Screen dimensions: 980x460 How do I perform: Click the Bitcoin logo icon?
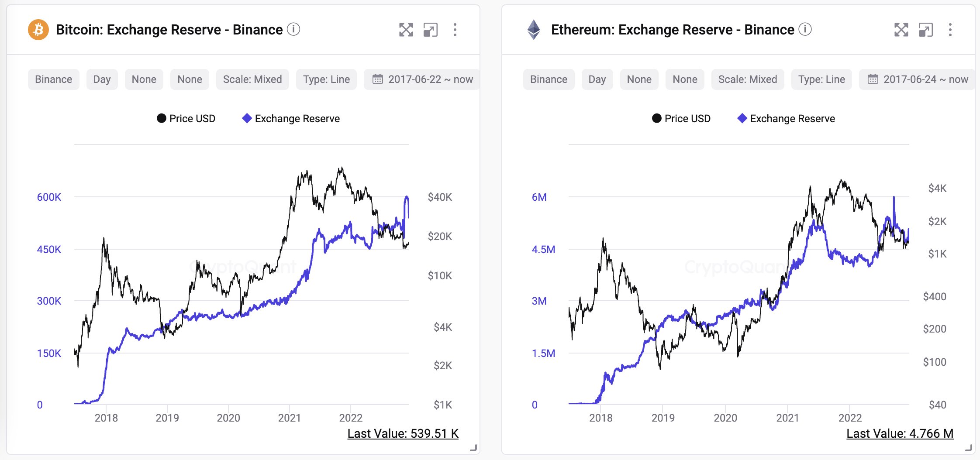[38, 30]
